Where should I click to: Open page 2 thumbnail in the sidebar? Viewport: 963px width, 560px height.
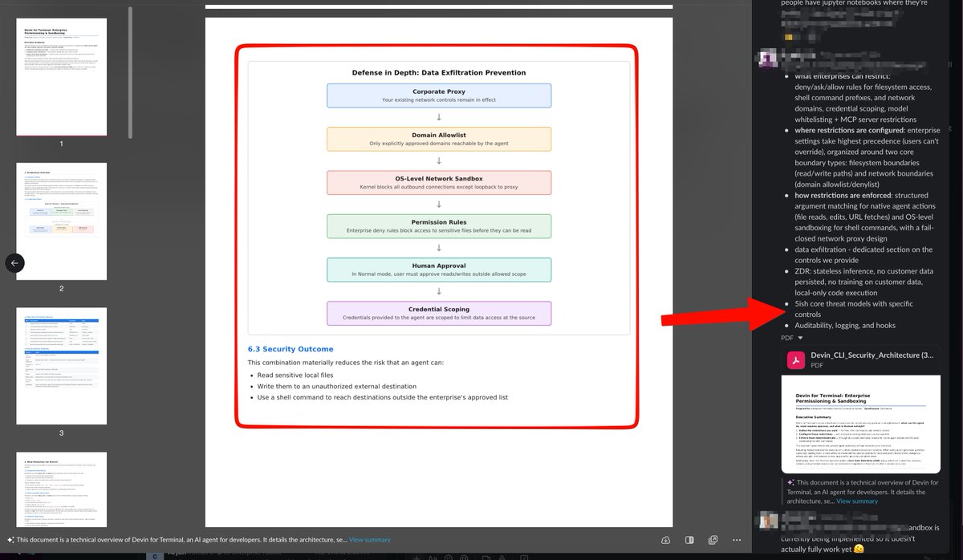[61, 221]
